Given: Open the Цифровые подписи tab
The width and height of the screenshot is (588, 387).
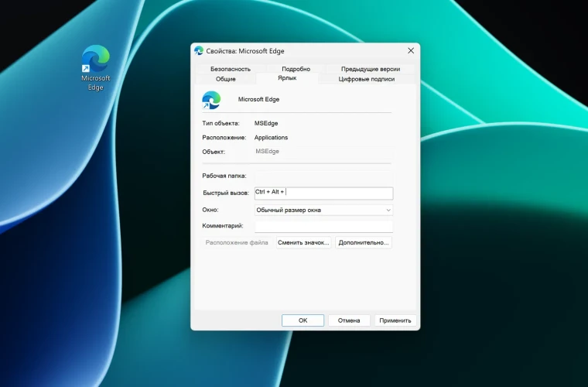Looking at the screenshot, I should click(367, 79).
